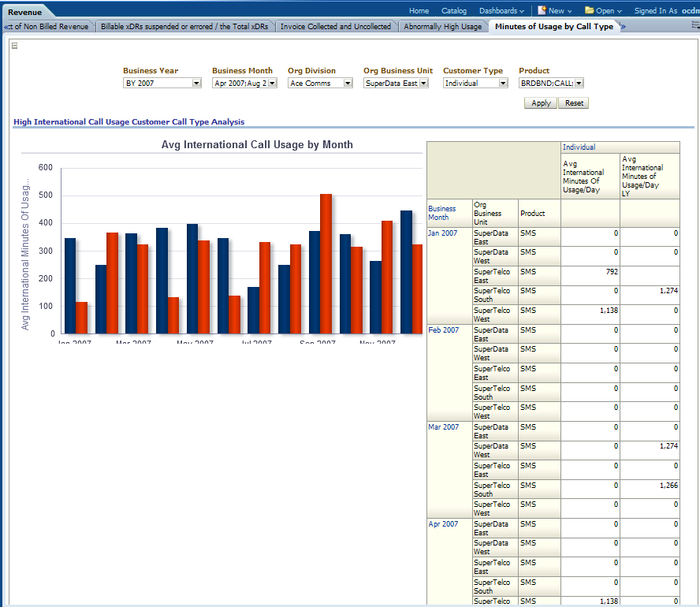700x607 pixels.
Task: Open the Product dropdown list
Action: (x=579, y=83)
